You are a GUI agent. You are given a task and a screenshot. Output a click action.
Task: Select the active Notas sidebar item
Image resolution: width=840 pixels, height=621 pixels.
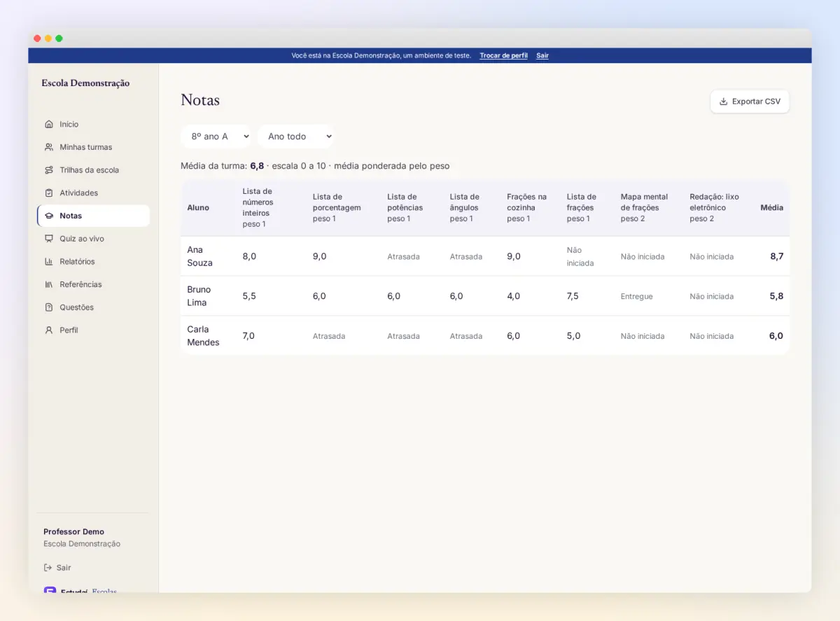click(x=93, y=216)
